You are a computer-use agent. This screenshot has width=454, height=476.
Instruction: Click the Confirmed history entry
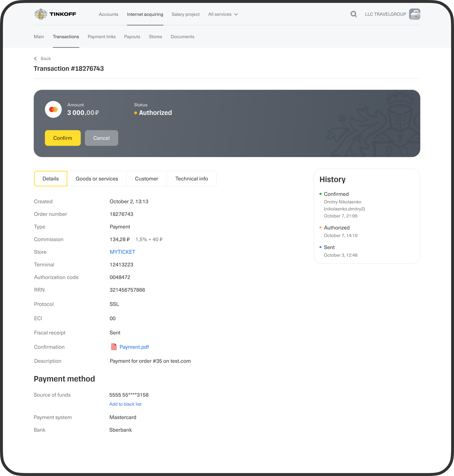coord(336,194)
